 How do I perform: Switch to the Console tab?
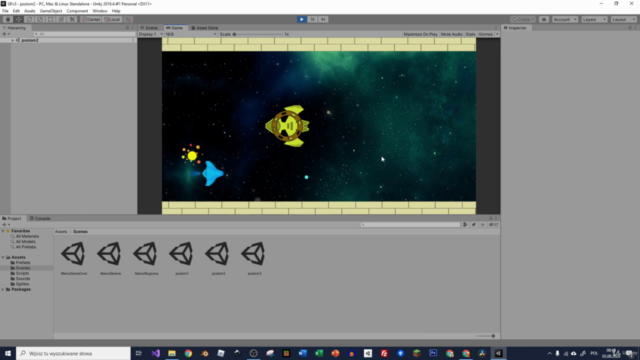(40, 218)
